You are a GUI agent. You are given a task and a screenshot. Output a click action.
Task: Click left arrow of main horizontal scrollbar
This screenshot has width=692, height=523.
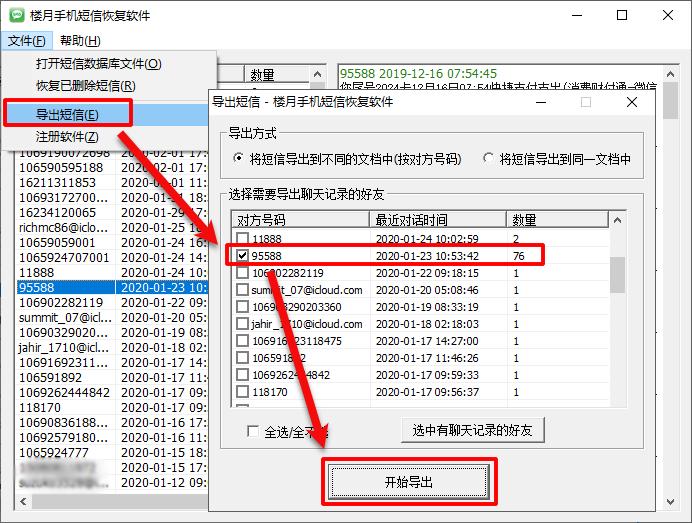click(x=23, y=501)
